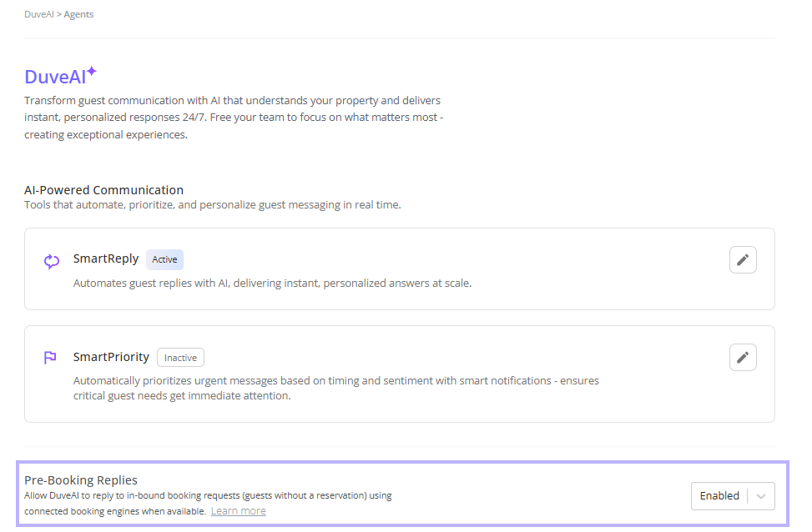Click the large DuveAI page heading

[55, 77]
